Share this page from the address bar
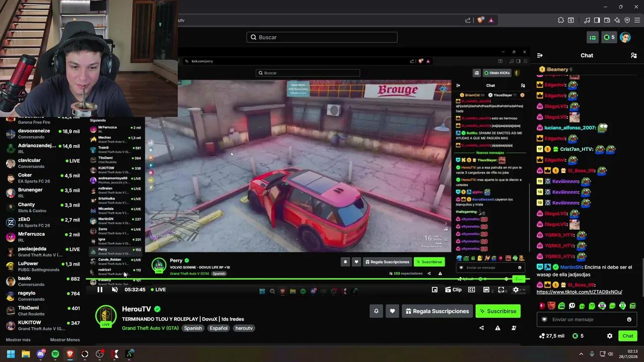 coord(468,20)
